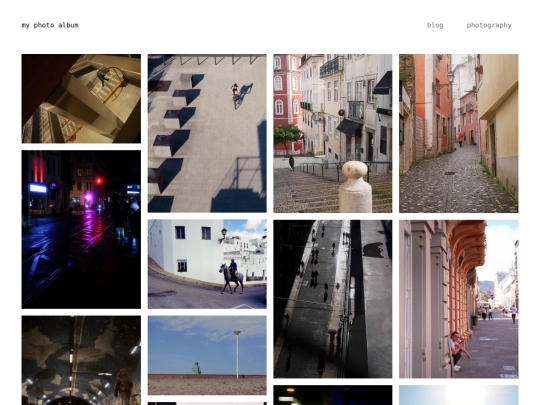
Task: Open the staircase from above photo
Action: pyautogui.click(x=81, y=98)
